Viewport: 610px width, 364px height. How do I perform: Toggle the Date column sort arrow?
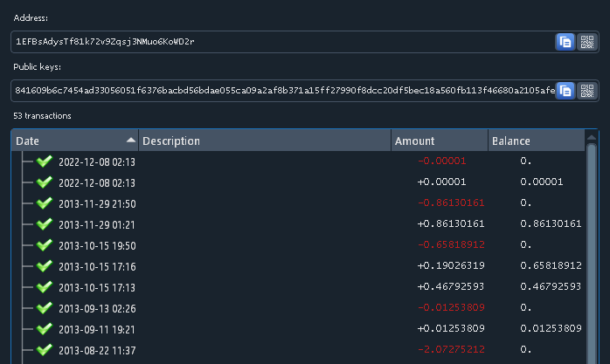(131, 141)
